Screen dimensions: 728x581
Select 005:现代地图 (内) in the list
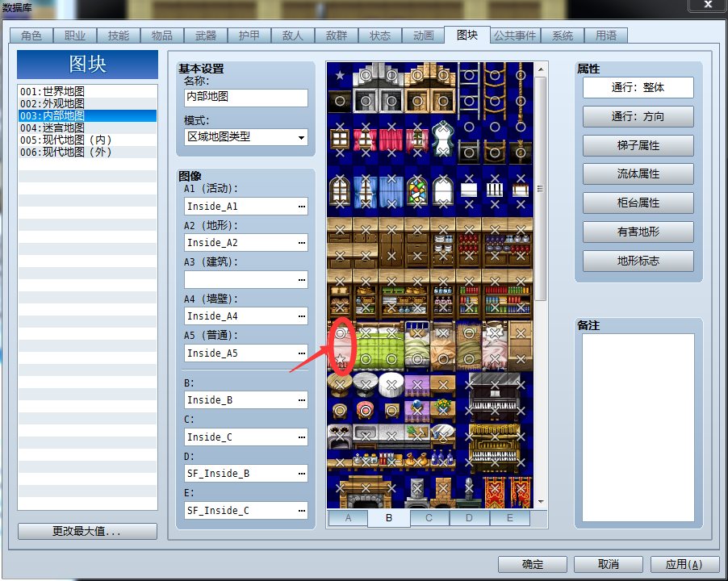click(x=87, y=140)
